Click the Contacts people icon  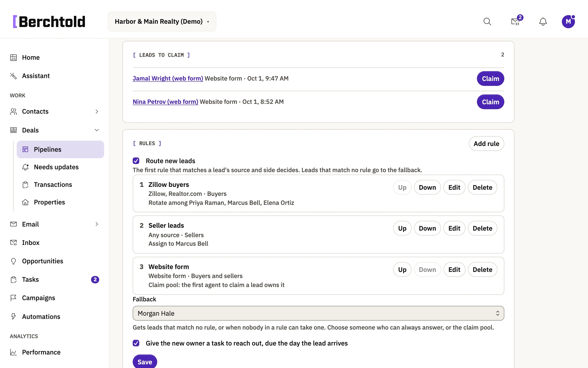pos(13,111)
